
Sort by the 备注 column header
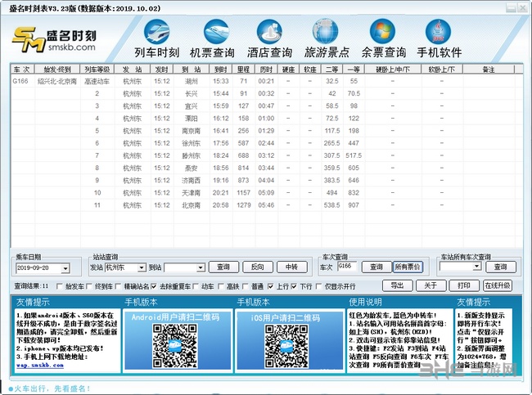click(489, 70)
